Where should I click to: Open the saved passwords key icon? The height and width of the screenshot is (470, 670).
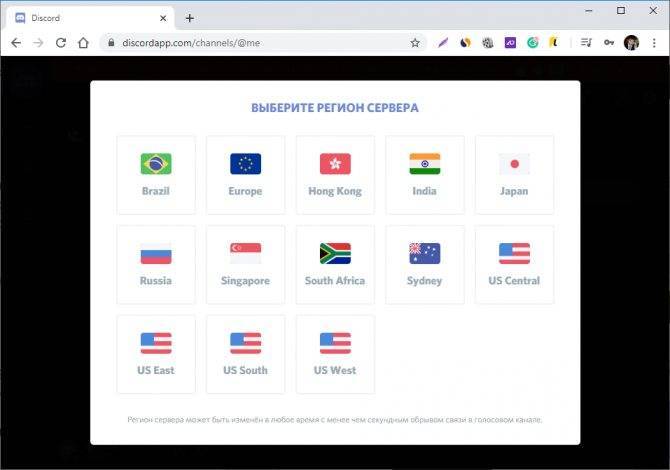pos(609,43)
